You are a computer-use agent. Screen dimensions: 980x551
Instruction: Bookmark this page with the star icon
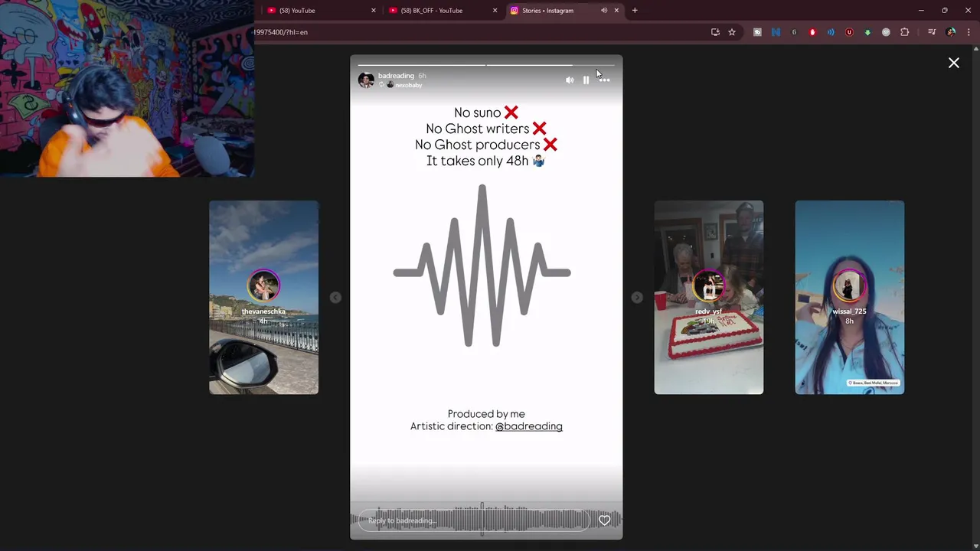click(732, 32)
